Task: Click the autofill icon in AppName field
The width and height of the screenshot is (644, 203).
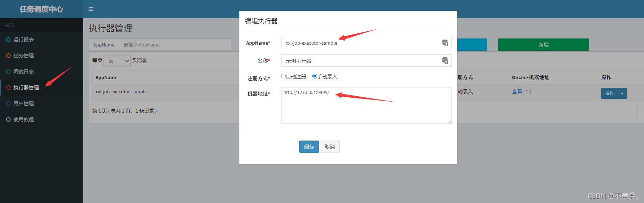Action: pyautogui.click(x=445, y=43)
